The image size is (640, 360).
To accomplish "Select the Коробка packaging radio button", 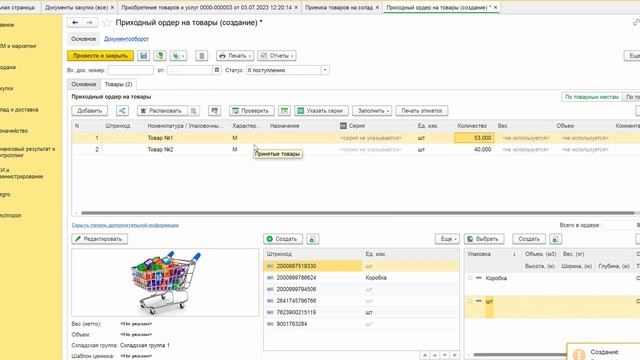I will [x=470, y=278].
